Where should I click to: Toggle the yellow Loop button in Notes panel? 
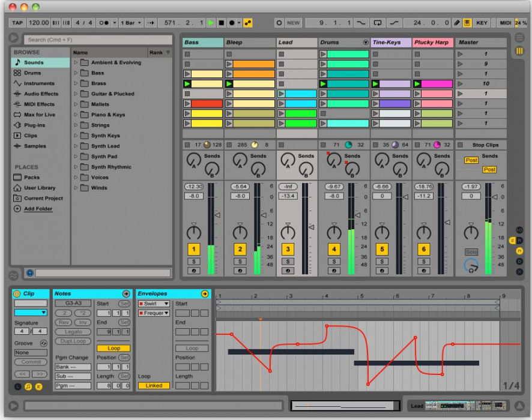114,348
